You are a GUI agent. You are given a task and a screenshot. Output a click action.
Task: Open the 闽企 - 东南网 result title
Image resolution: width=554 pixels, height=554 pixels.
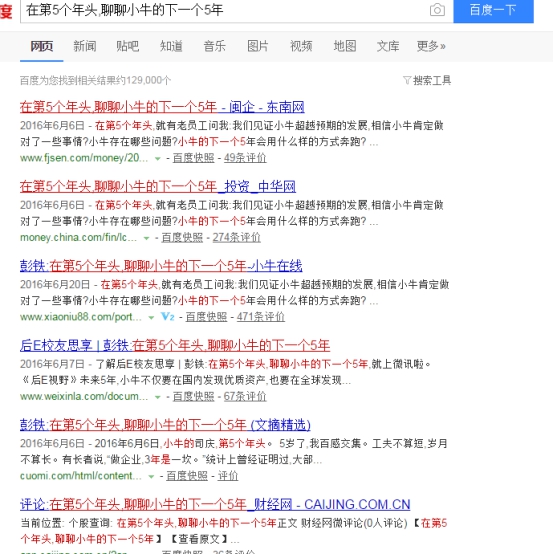[162, 107]
